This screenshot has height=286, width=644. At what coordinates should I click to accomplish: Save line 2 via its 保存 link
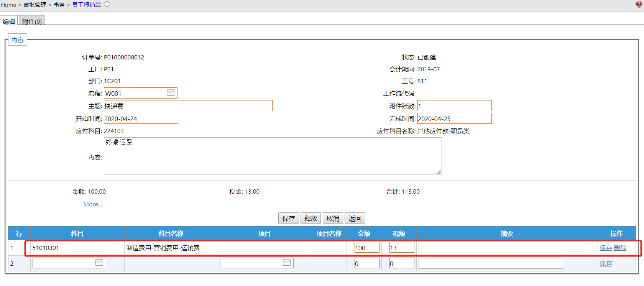(606, 264)
